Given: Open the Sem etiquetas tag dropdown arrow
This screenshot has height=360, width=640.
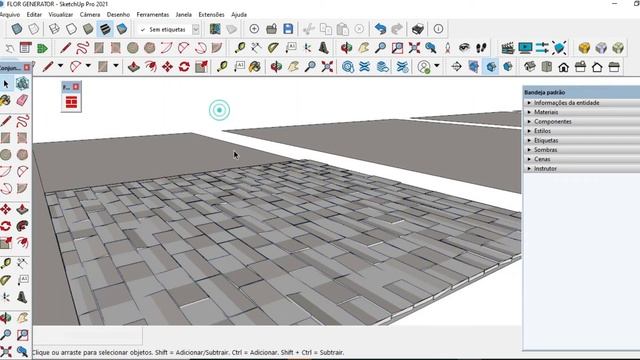Looking at the screenshot, I should point(196,29).
